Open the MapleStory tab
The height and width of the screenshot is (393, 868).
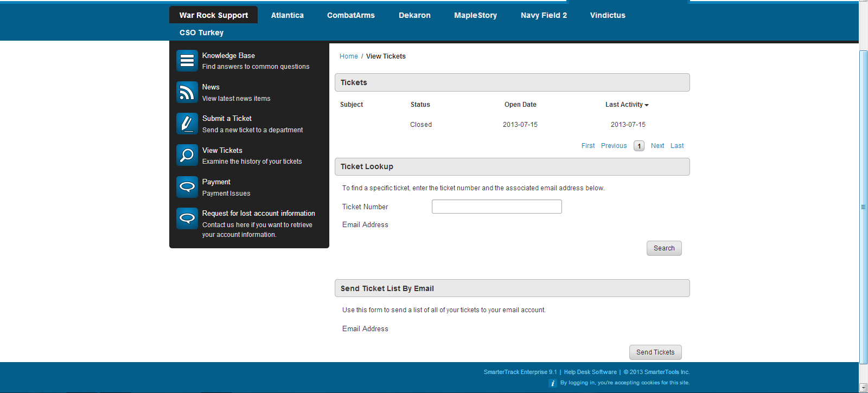click(476, 15)
